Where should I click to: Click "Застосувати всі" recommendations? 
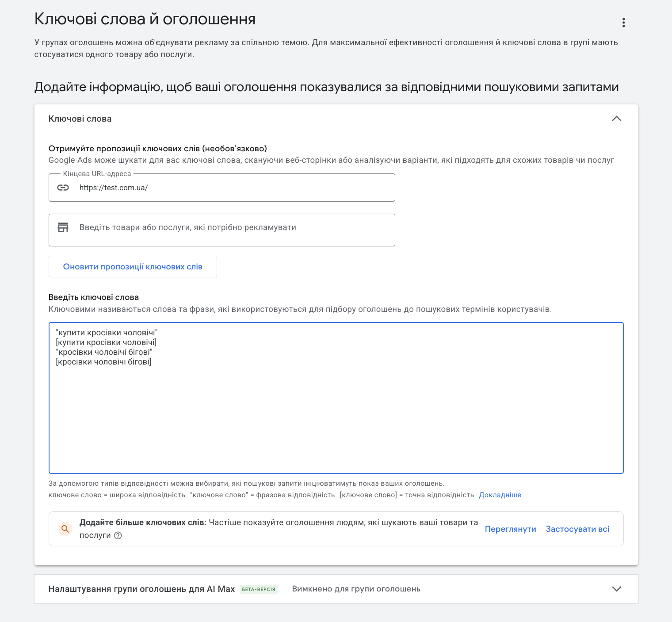(577, 529)
